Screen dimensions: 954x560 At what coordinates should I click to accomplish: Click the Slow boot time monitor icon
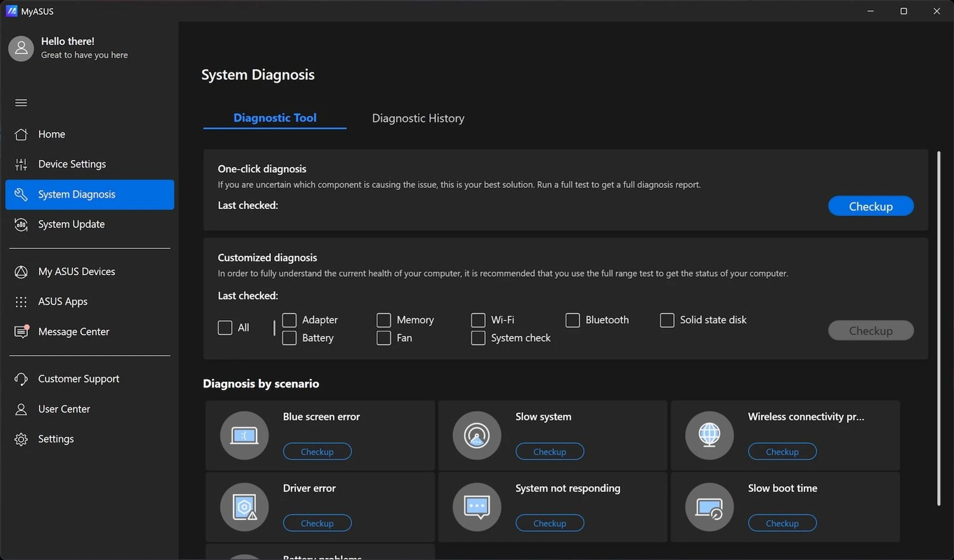[709, 507]
